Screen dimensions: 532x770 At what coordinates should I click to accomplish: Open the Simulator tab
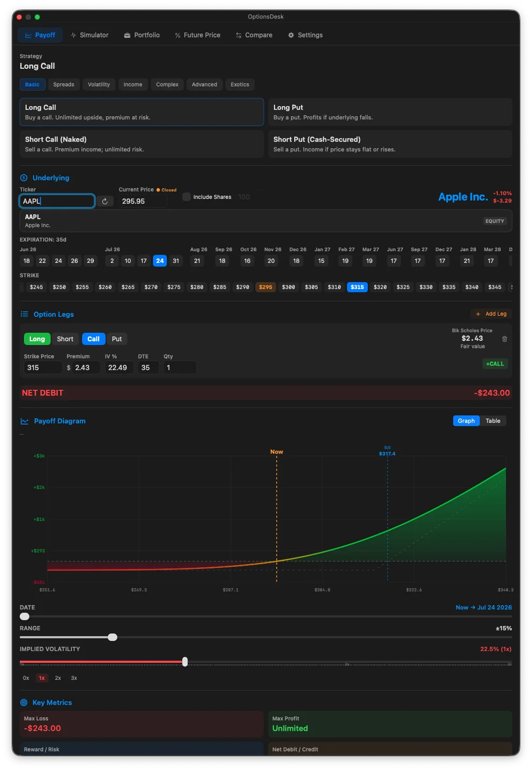pyautogui.click(x=90, y=35)
